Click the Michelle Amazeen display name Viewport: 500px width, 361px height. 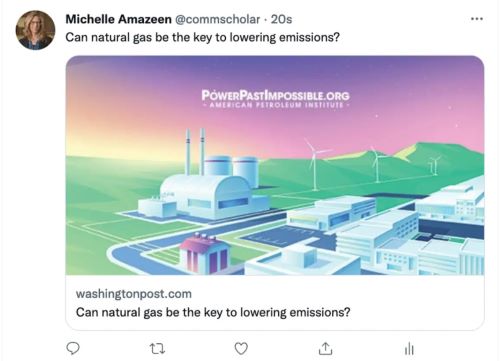tap(118, 19)
